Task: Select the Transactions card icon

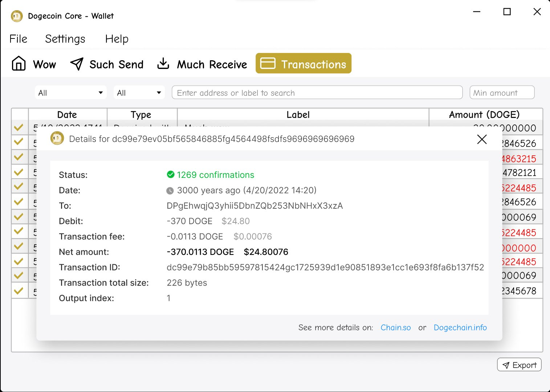Action: pyautogui.click(x=268, y=63)
